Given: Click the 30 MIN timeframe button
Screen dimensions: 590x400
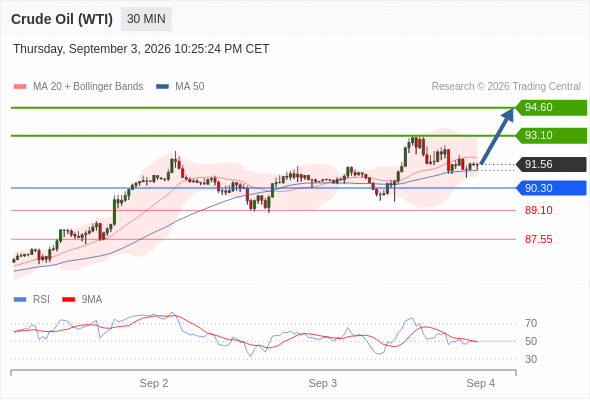Looking at the screenshot, I should point(146,19).
